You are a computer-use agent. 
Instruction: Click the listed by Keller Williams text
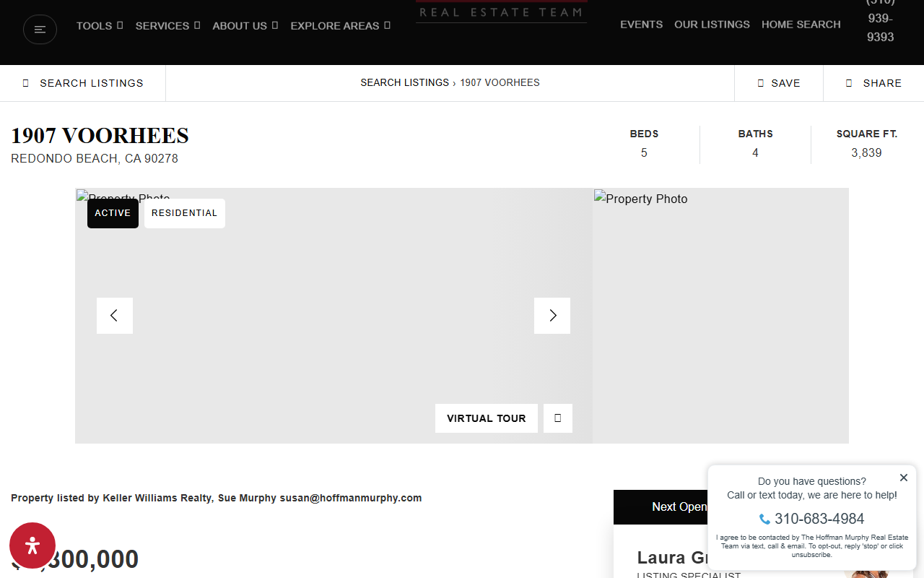217,498
